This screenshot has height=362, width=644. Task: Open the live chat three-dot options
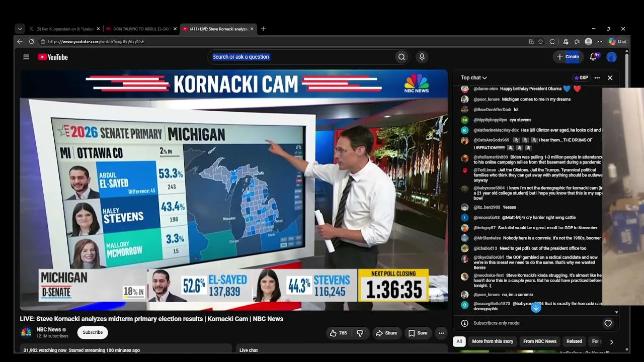pyautogui.click(x=597, y=78)
